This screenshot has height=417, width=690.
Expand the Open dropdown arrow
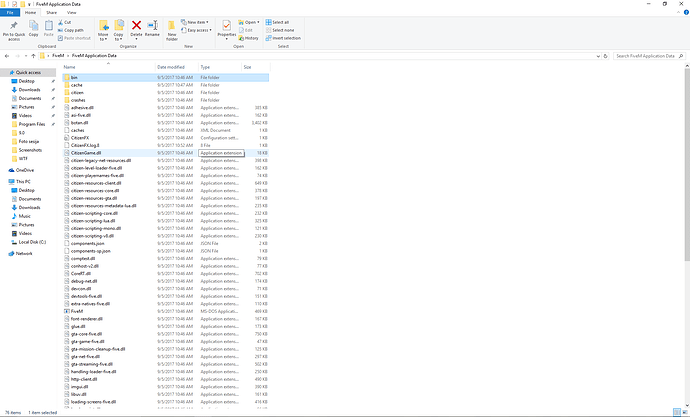pyautogui.click(x=258, y=22)
